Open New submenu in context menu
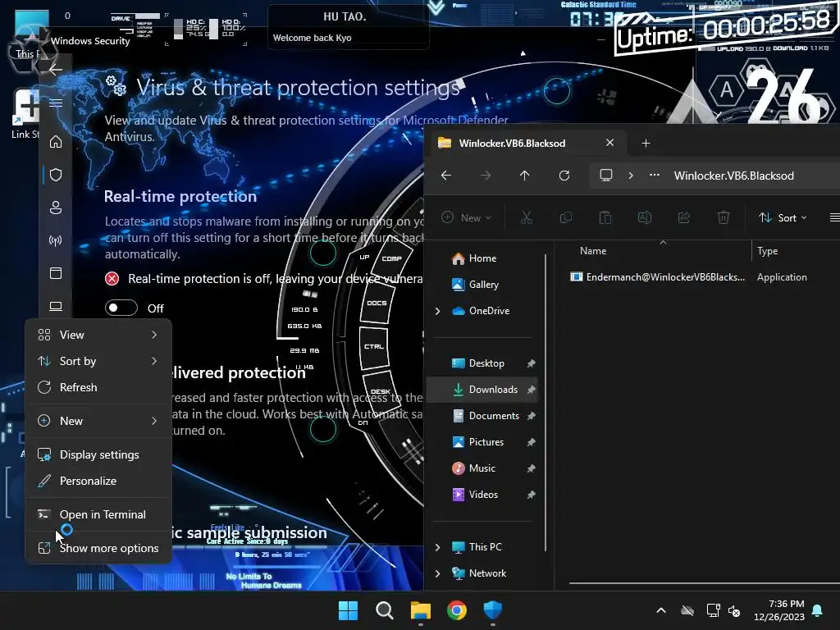Viewport: 840px width, 630px height. click(x=98, y=421)
